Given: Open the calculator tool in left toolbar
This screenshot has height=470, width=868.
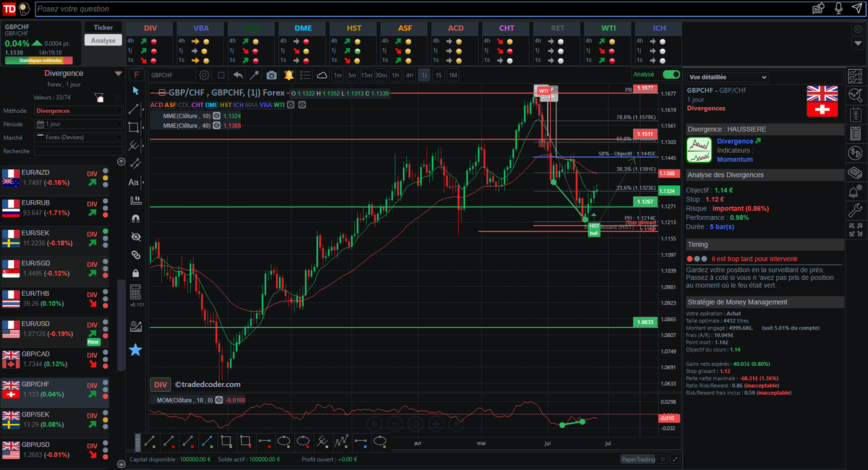Looking at the screenshot, I should 135,292.
